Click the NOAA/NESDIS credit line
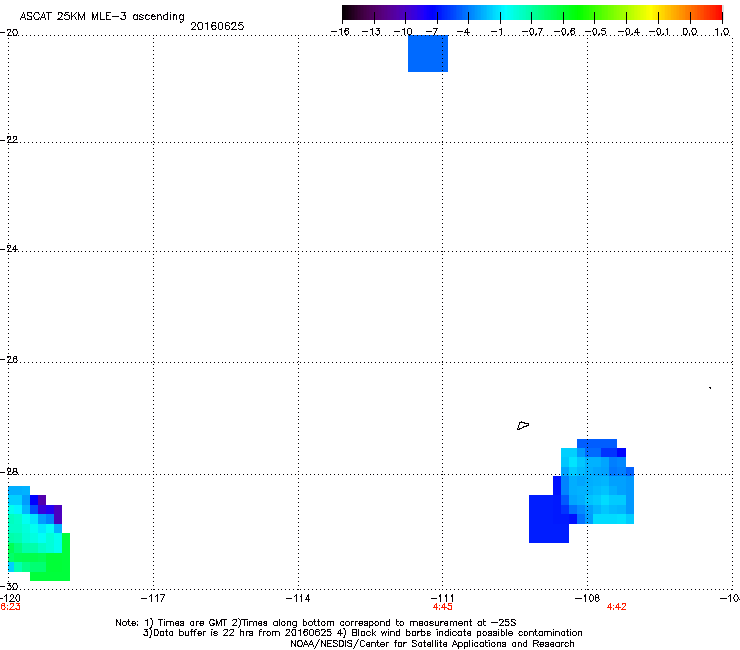The image size is (740, 650). click(x=432, y=644)
